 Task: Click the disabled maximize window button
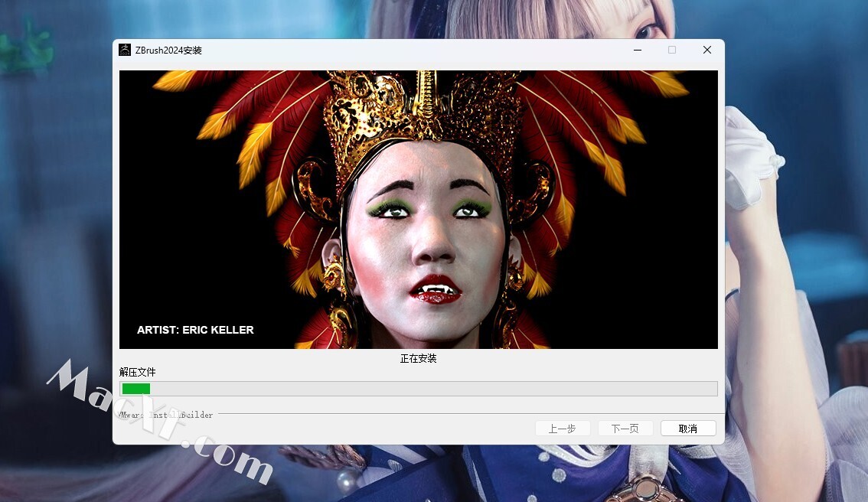click(672, 50)
